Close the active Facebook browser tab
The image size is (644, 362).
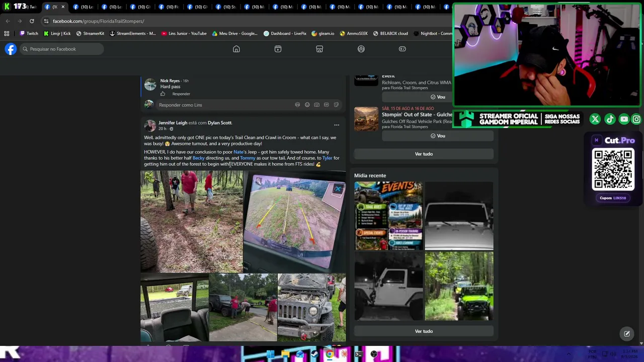(63, 7)
